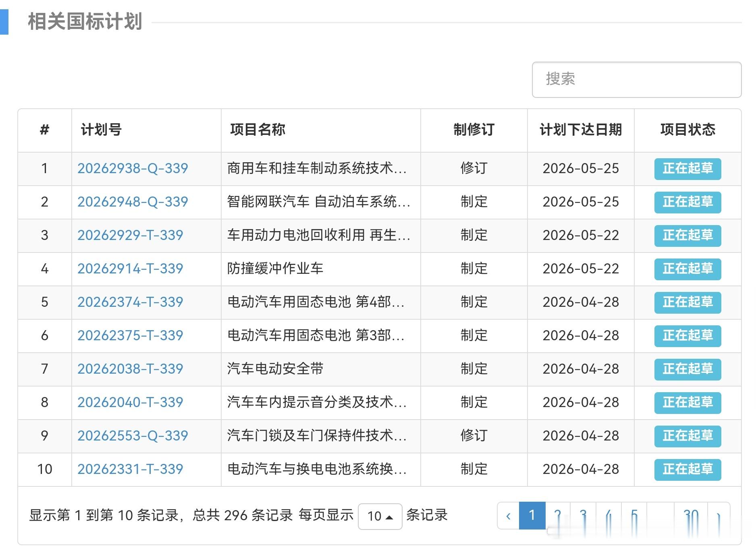Click 正在起草 badge for 防撞缓冲作业车
This screenshot has width=756, height=546.
tap(687, 269)
